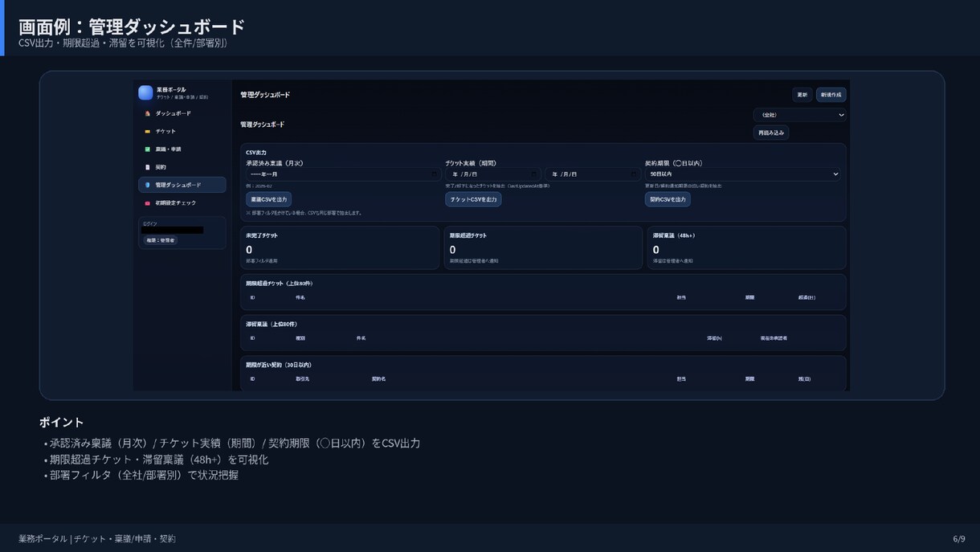Open calendar picker in 承認済み稟議 month field
Image resolution: width=980 pixels, height=552 pixels.
(435, 174)
